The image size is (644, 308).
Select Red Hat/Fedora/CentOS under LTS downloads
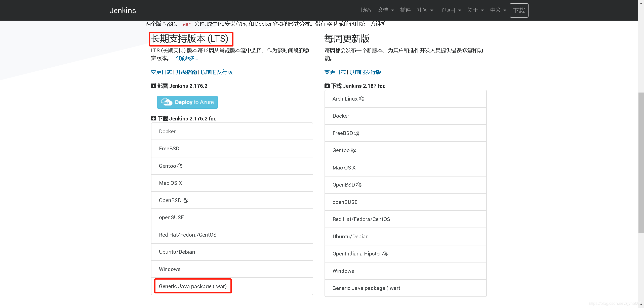point(232,235)
